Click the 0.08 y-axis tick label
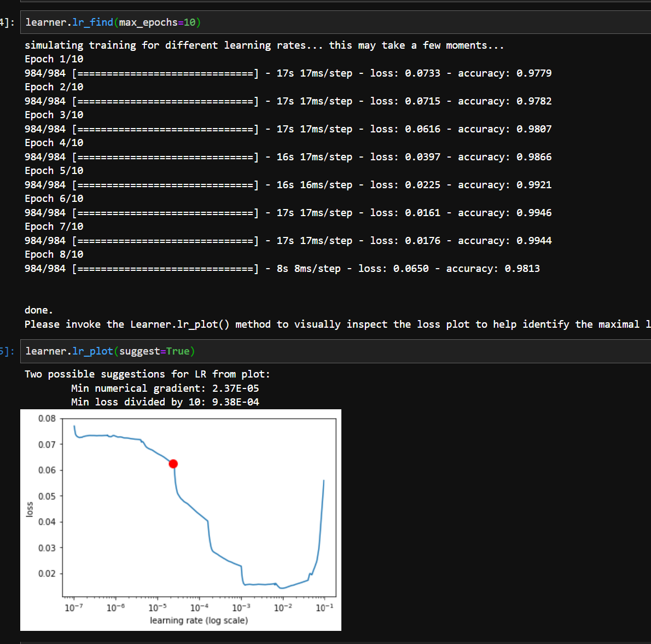Image resolution: width=651 pixels, height=644 pixels. [47, 419]
